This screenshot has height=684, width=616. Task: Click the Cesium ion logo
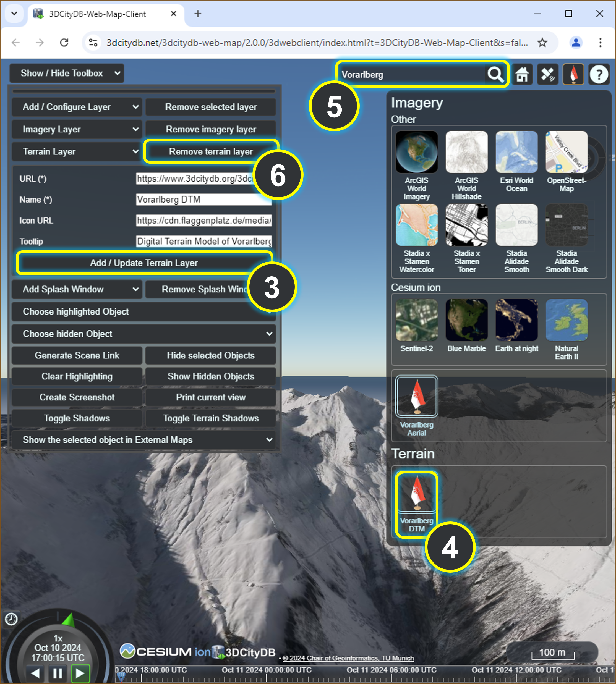tap(165, 652)
